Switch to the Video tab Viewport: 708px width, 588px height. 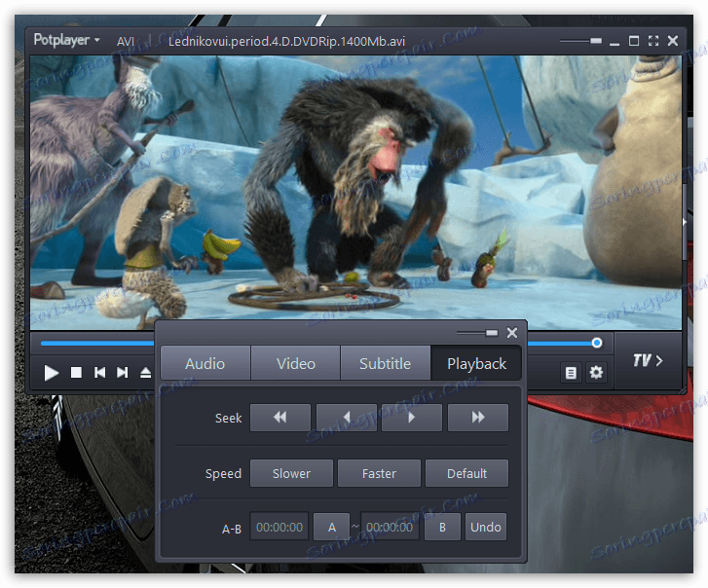pyautogui.click(x=296, y=364)
